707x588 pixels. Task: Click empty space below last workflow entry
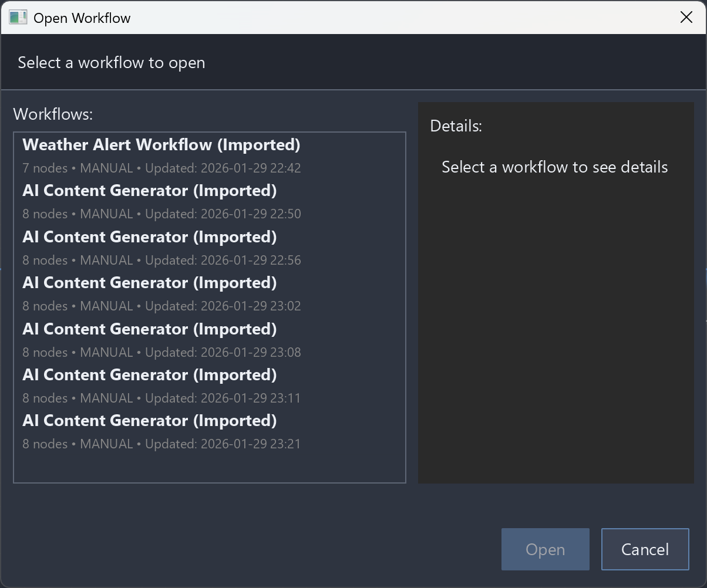(x=209, y=467)
